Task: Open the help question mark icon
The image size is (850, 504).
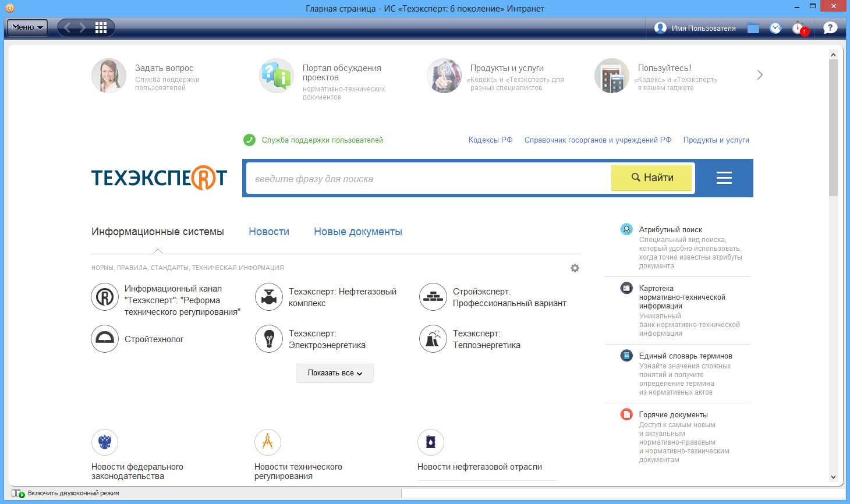Action: [x=830, y=27]
